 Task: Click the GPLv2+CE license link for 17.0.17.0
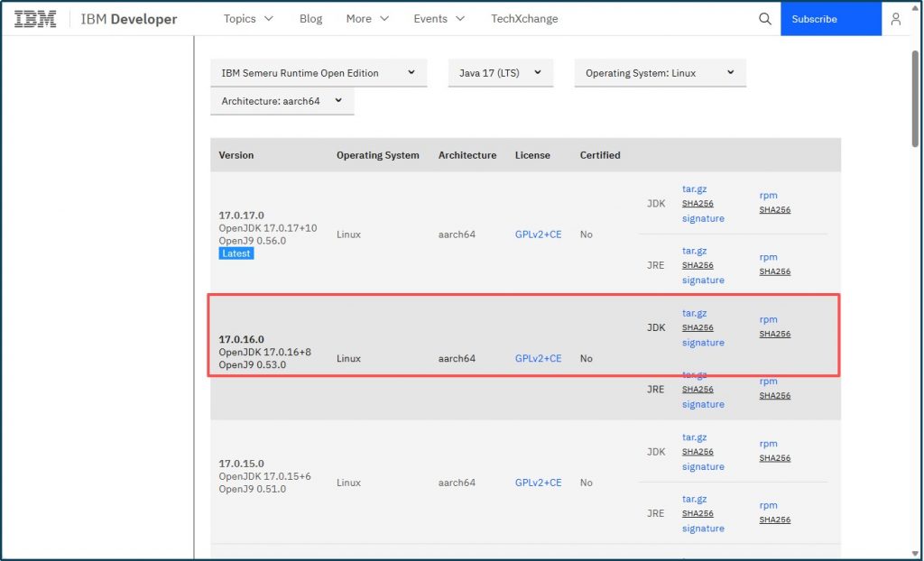click(538, 235)
